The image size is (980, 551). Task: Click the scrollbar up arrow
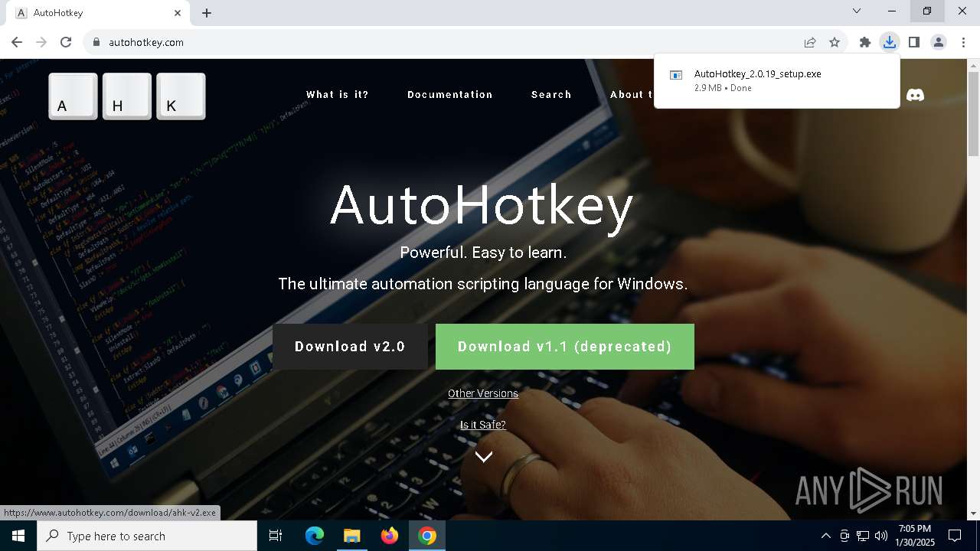click(x=973, y=66)
